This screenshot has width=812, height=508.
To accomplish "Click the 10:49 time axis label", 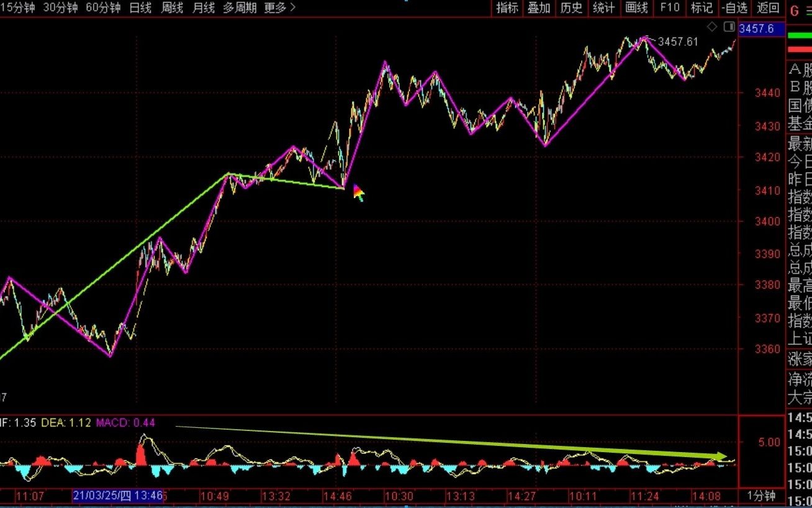I will pyautogui.click(x=215, y=496).
